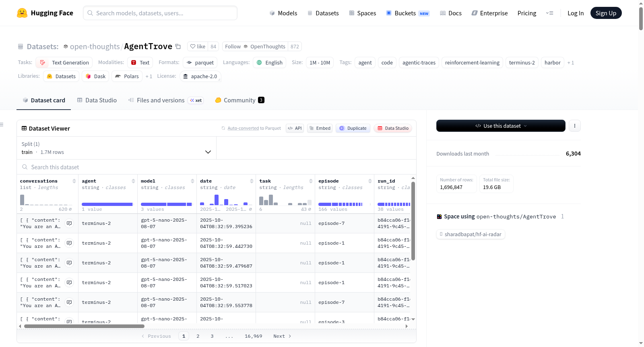This screenshot has height=347, width=644.
Task: Expand the Split train dropdown
Action: [116, 148]
